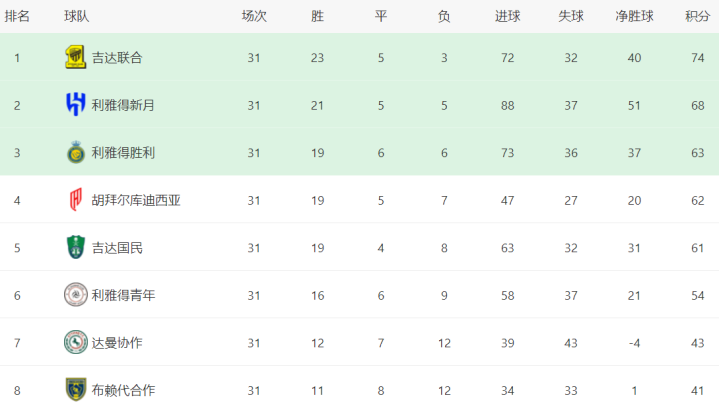The height and width of the screenshot is (412, 719).
Task: Click the 进球 column header
Action: tap(508, 17)
